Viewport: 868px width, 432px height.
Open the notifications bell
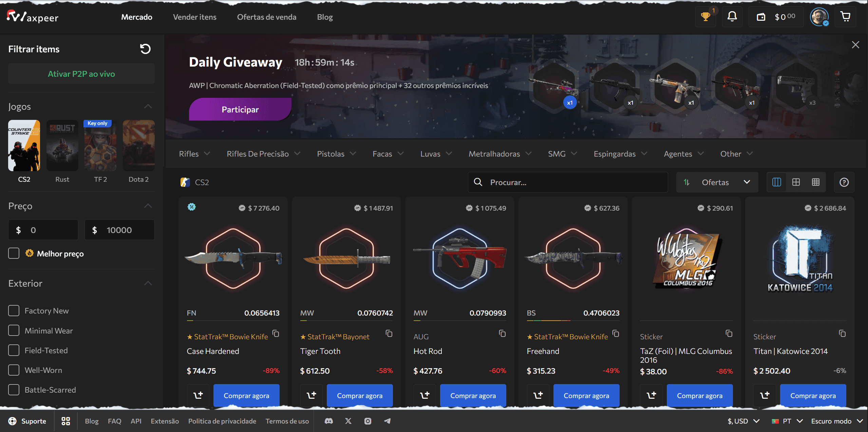coord(732,17)
